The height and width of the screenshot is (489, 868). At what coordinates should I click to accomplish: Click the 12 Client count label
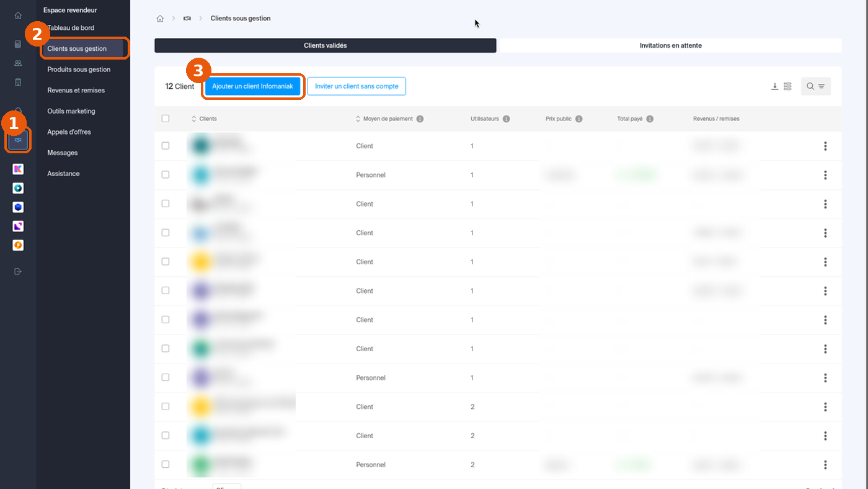coord(180,86)
